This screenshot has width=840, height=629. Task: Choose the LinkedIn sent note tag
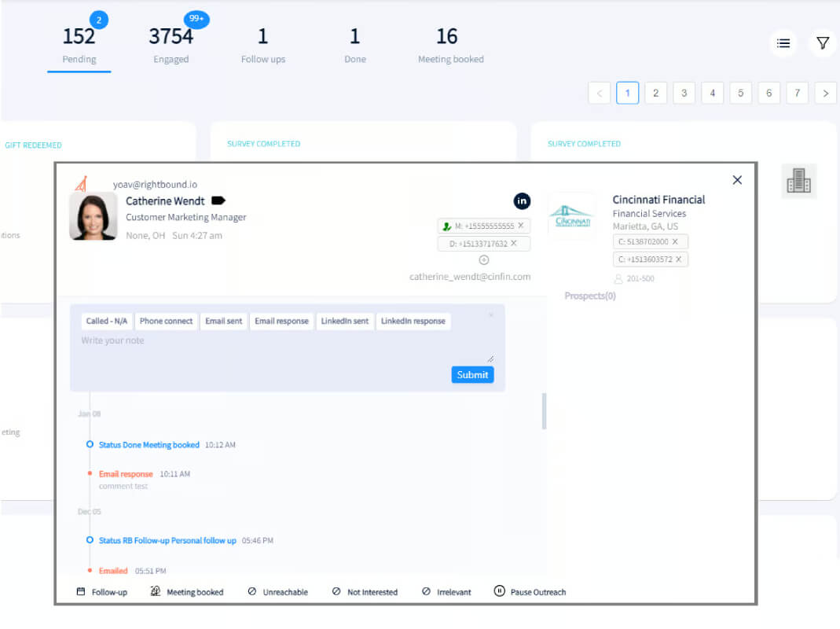pos(345,322)
